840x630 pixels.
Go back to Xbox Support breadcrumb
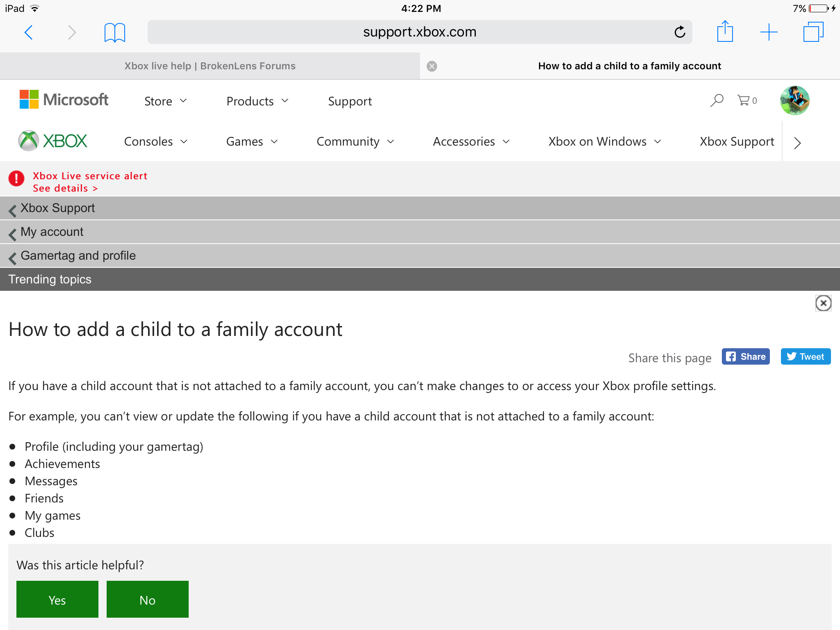click(420, 208)
